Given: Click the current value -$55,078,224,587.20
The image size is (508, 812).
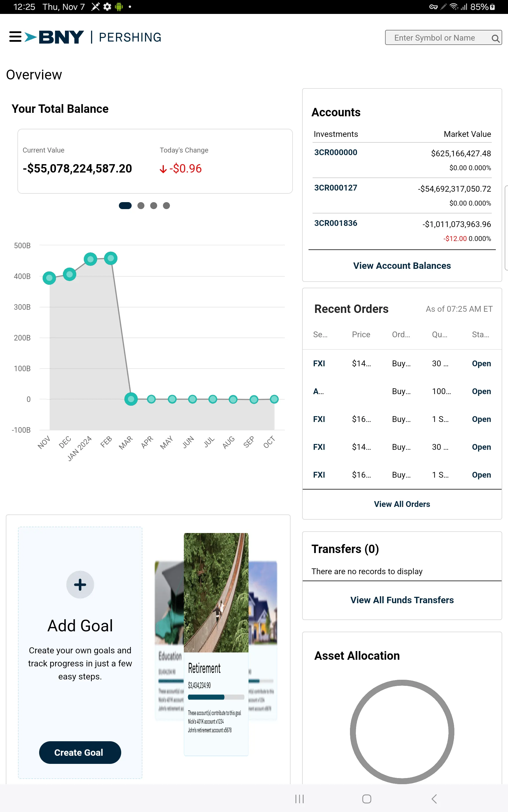Looking at the screenshot, I should point(77,169).
